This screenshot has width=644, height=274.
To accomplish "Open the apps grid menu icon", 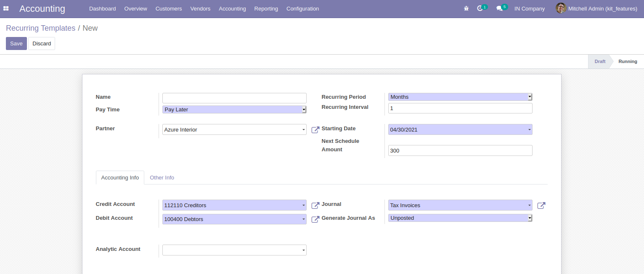I will click(6, 8).
